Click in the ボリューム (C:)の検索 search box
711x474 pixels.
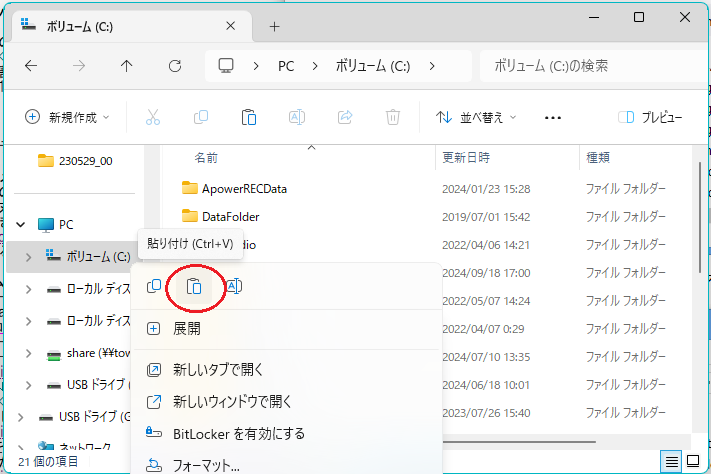[594, 66]
